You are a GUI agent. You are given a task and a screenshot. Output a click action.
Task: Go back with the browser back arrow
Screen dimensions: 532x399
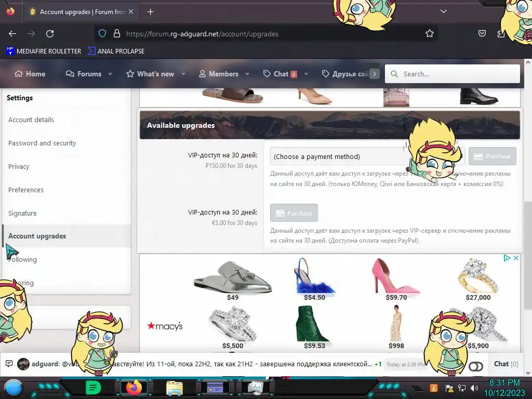(12, 34)
